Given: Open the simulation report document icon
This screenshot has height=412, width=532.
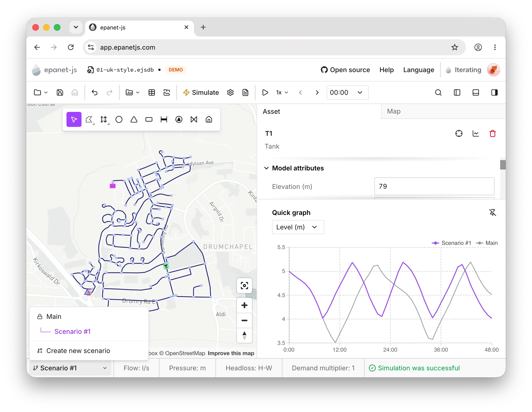Looking at the screenshot, I should pos(246,92).
